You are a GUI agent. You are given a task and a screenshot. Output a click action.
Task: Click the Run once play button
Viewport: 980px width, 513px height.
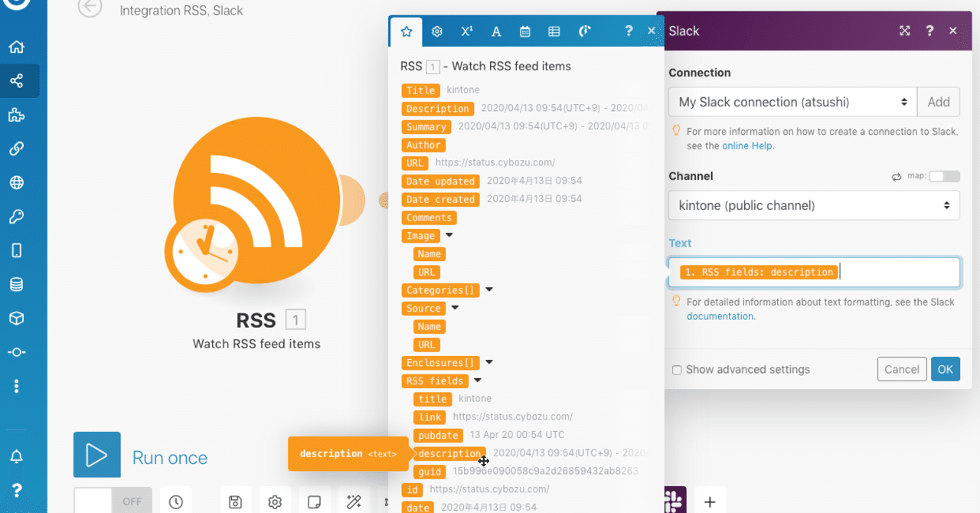pyautogui.click(x=97, y=455)
